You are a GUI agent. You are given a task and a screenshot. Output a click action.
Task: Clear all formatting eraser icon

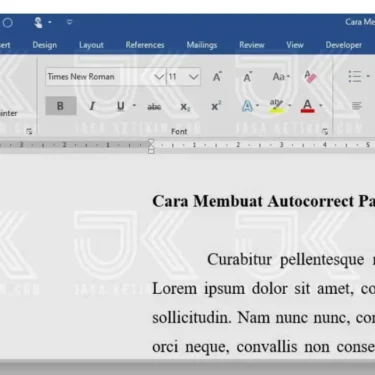click(x=310, y=77)
